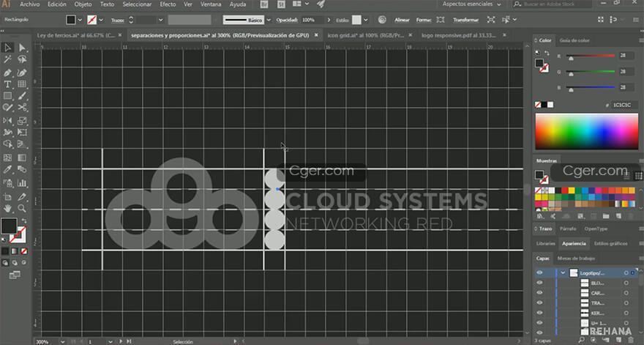Select the Reflect tool
This screenshot has width=644, height=345.
tap(7, 120)
